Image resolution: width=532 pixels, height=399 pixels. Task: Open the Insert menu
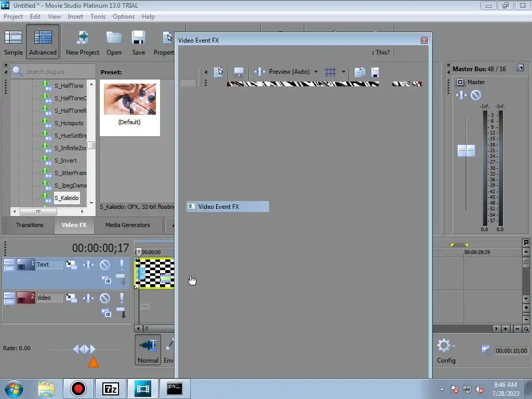click(75, 16)
